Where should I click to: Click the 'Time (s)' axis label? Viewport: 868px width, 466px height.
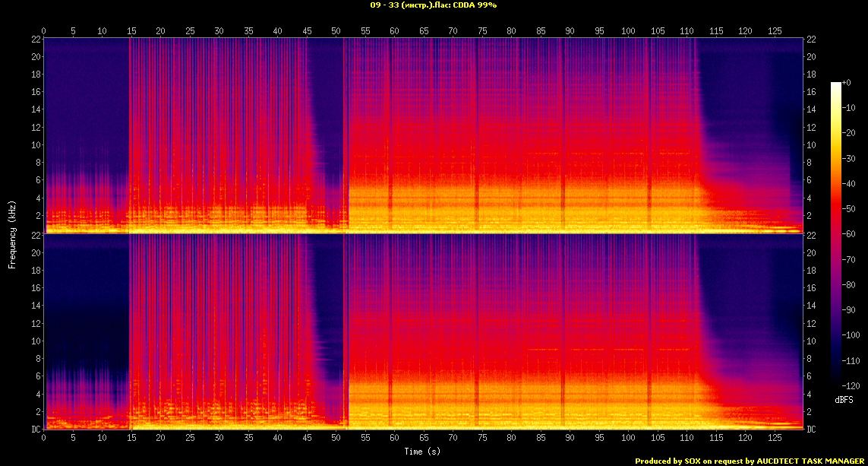click(423, 452)
